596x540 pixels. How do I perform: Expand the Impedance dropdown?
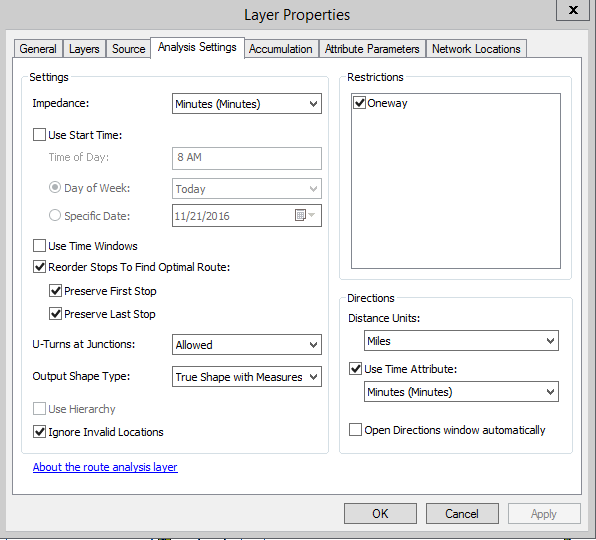click(247, 104)
